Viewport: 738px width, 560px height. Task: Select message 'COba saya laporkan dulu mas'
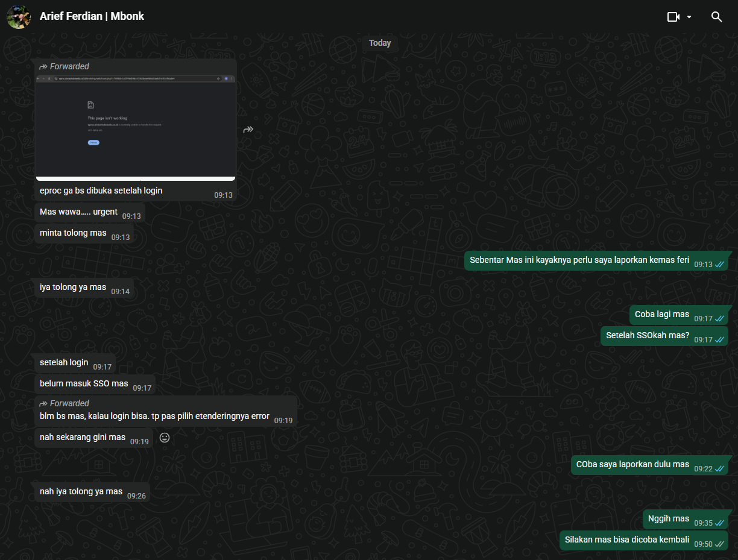(632, 464)
